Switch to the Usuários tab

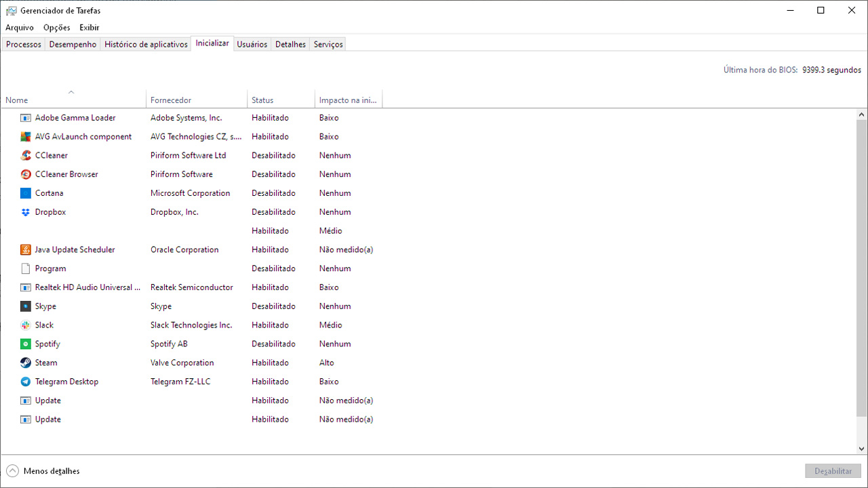(252, 44)
